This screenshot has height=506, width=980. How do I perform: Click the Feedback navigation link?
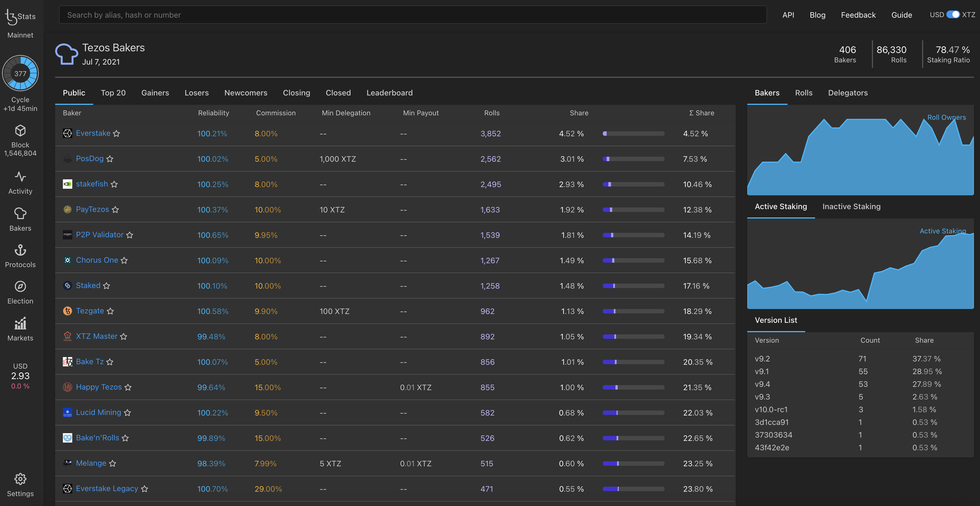[856, 14]
